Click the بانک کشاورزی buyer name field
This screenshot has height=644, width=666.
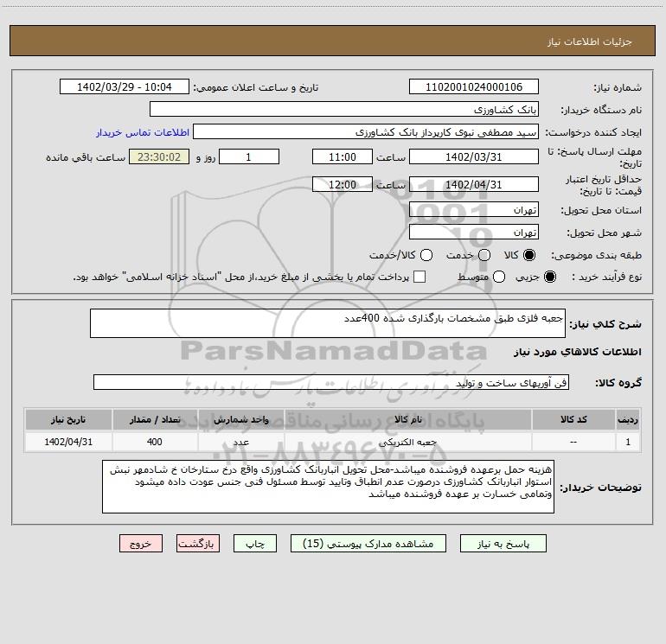[344, 109]
